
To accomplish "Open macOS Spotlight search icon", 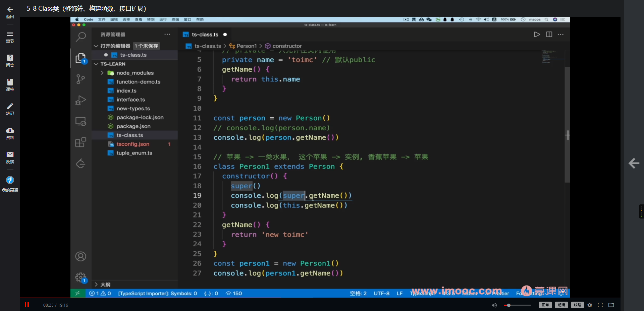I will click(546, 19).
